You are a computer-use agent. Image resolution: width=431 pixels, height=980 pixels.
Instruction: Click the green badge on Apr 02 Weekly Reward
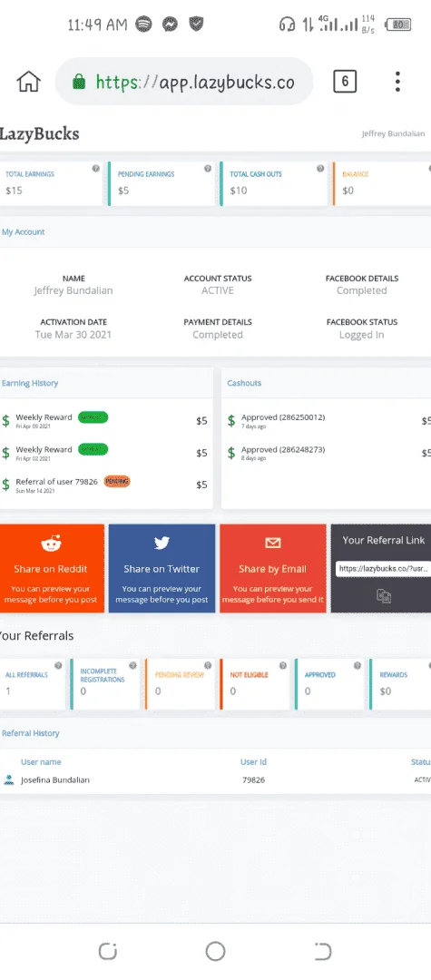coord(93,449)
